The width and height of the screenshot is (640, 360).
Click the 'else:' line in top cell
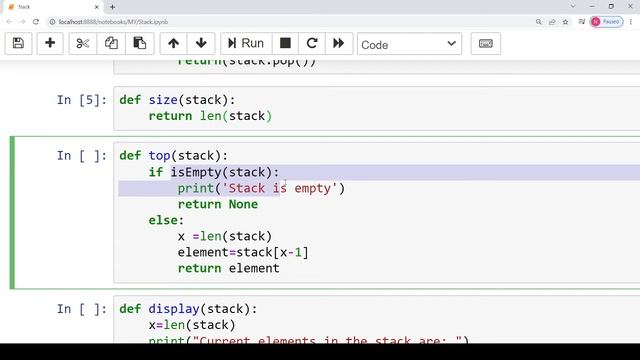(x=166, y=220)
